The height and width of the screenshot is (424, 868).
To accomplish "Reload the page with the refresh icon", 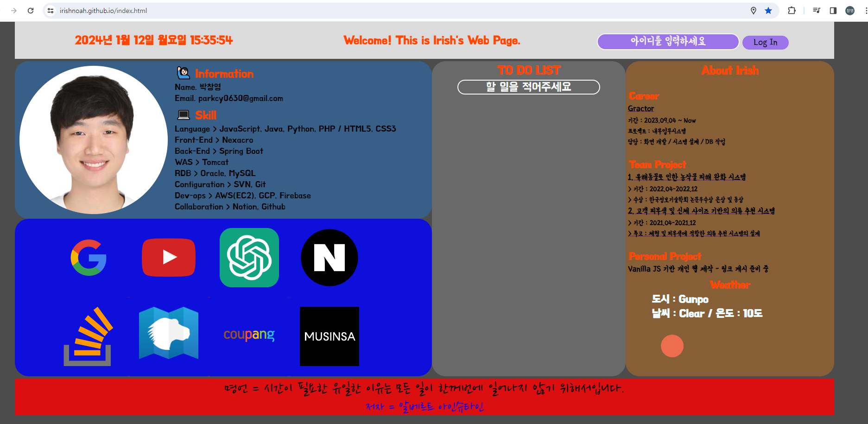I will [31, 11].
